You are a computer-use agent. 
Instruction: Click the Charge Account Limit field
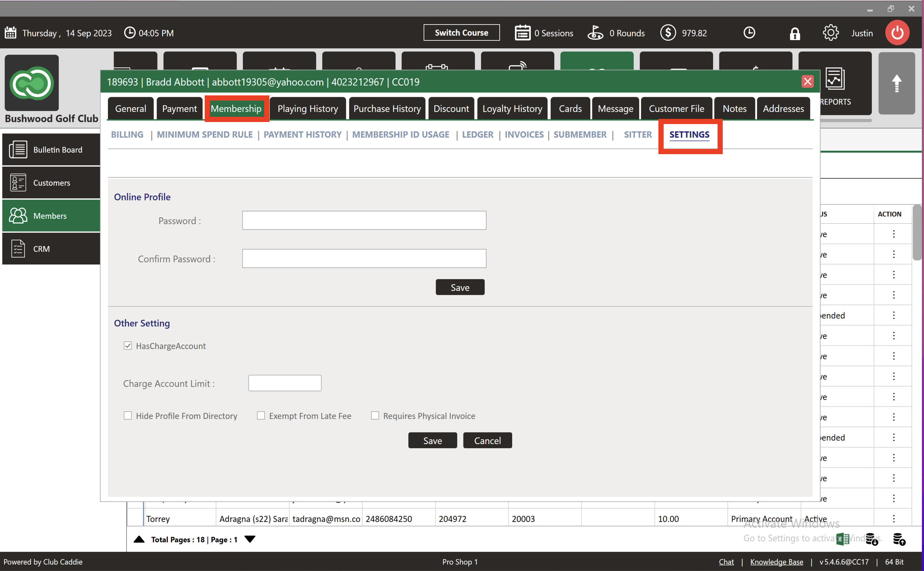285,383
